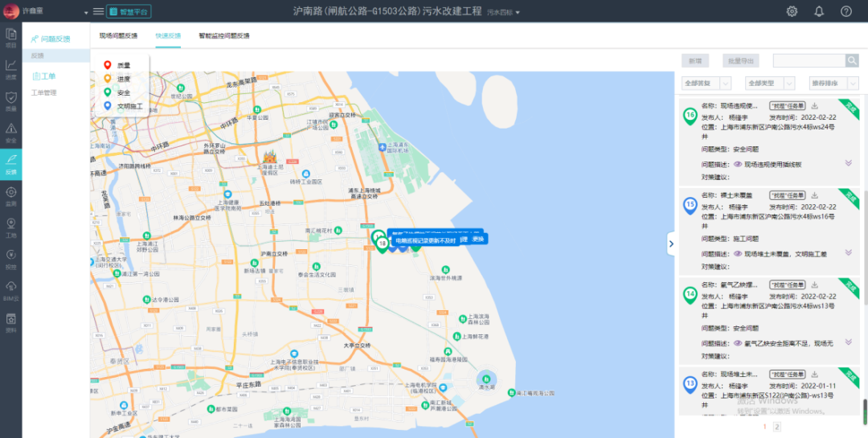868x438 pixels.
Task: Open the 质量 shield icon section
Action: [10, 100]
